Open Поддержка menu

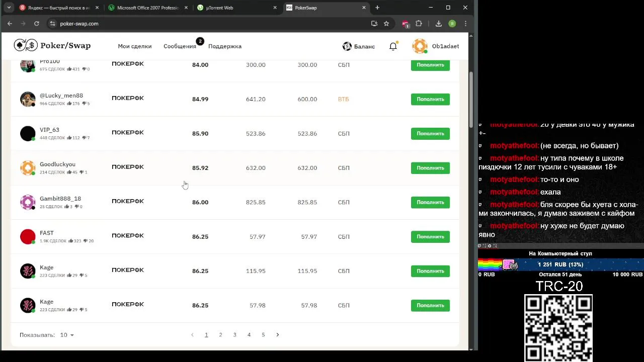pyautogui.click(x=225, y=46)
